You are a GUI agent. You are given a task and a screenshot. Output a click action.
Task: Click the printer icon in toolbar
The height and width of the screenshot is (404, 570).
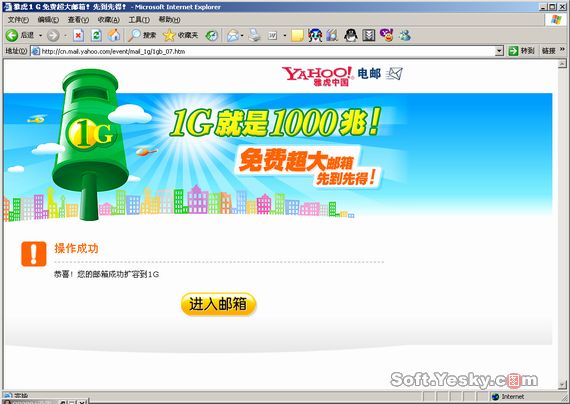(255, 35)
